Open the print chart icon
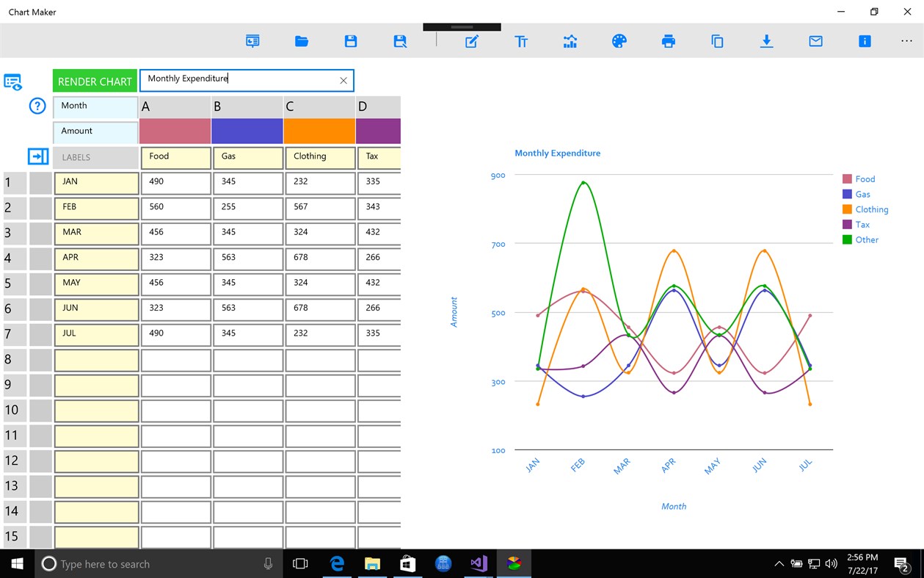 [668, 42]
